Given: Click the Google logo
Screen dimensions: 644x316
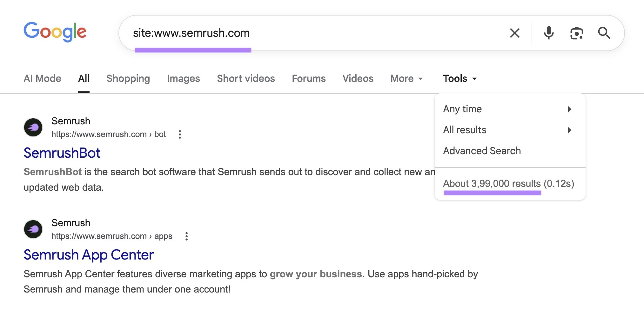Looking at the screenshot, I should pyautogui.click(x=55, y=32).
